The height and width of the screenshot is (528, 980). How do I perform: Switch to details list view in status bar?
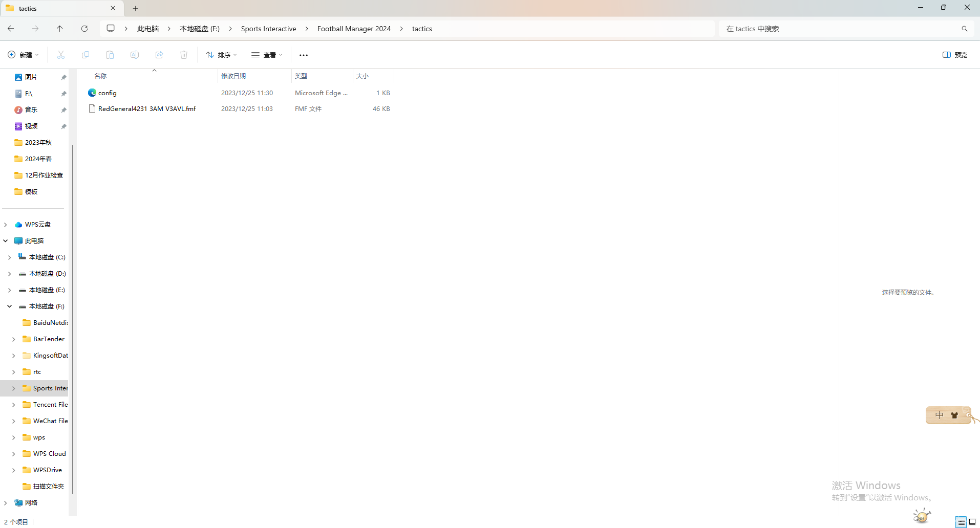coord(961,522)
